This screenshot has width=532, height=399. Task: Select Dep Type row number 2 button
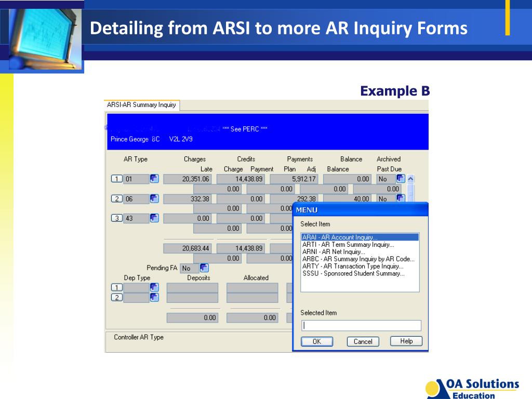(117, 298)
